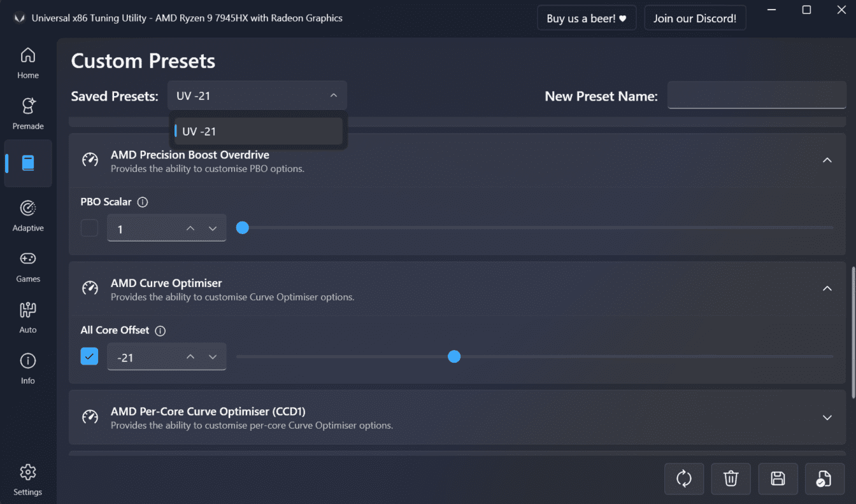The image size is (856, 504).
Task: Click the vertical scrollbar on the right
Action: [x=853, y=333]
